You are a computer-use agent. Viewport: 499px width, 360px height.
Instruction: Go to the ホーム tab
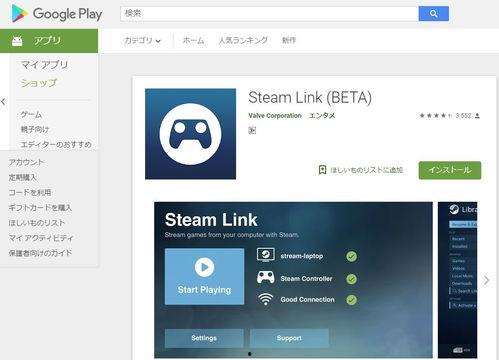pos(193,41)
